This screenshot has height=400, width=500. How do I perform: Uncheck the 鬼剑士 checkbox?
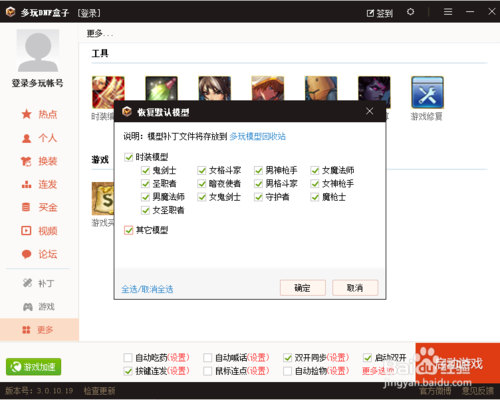pos(145,170)
